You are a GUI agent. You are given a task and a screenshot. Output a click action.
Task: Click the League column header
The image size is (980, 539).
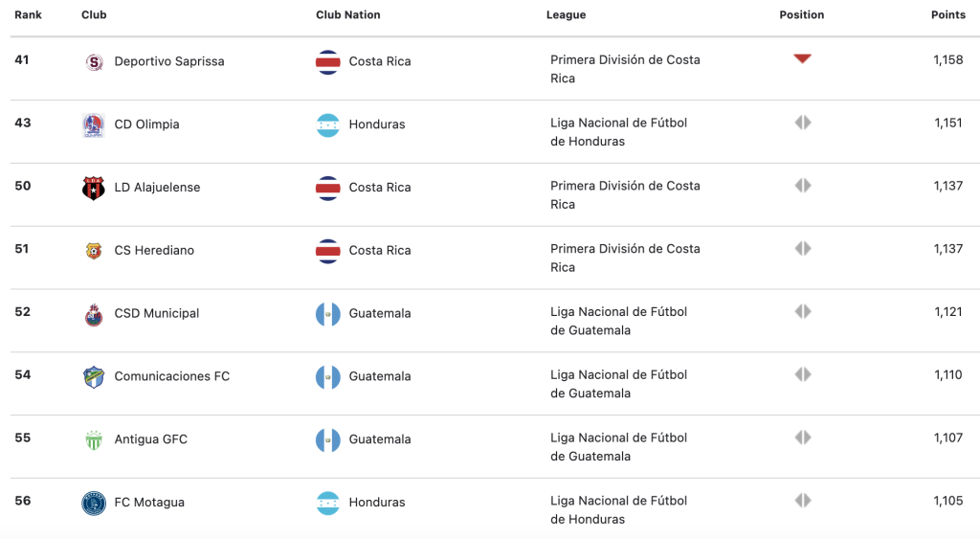[567, 15]
